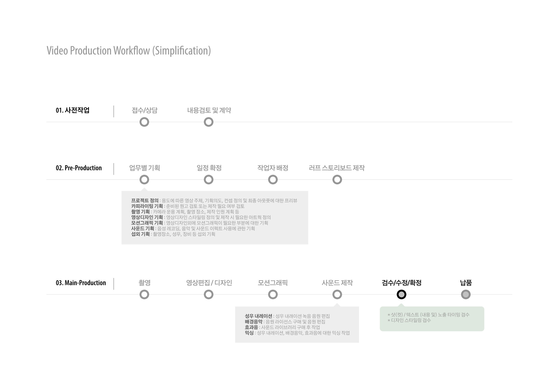Screen dimensions: 554x392
Task: Select the 일정 확정 circle marker
Action: 208,180
